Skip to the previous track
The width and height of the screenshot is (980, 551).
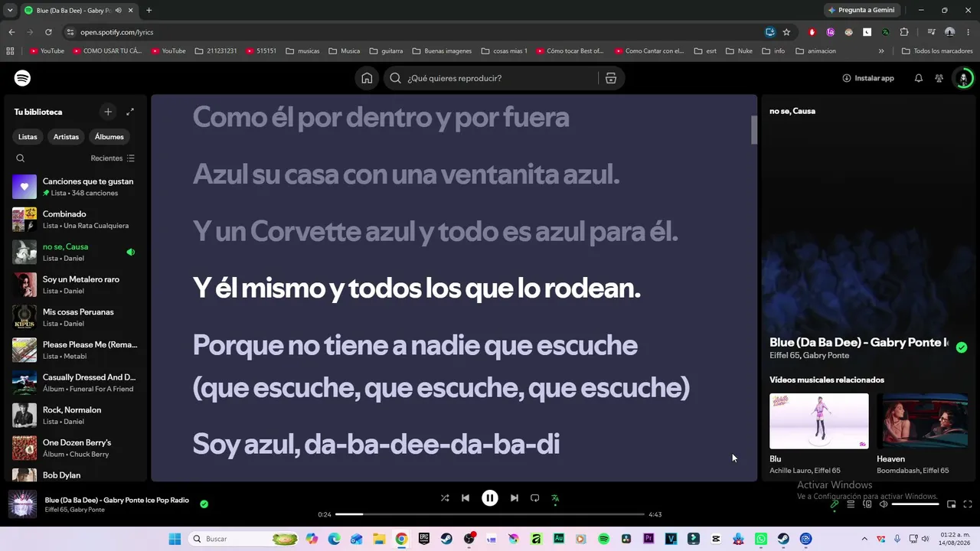(465, 498)
